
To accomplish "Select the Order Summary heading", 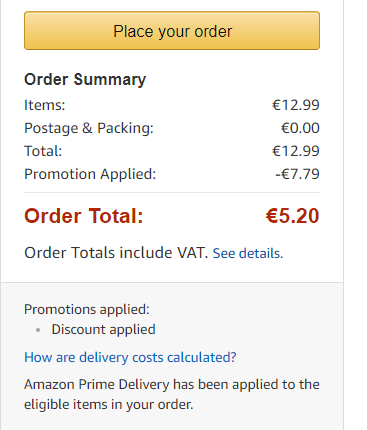I will pyautogui.click(x=85, y=80).
